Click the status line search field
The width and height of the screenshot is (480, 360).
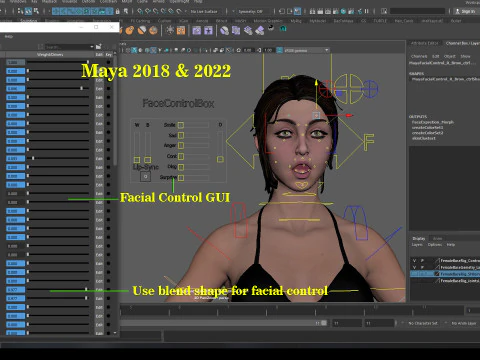tap(417, 11)
